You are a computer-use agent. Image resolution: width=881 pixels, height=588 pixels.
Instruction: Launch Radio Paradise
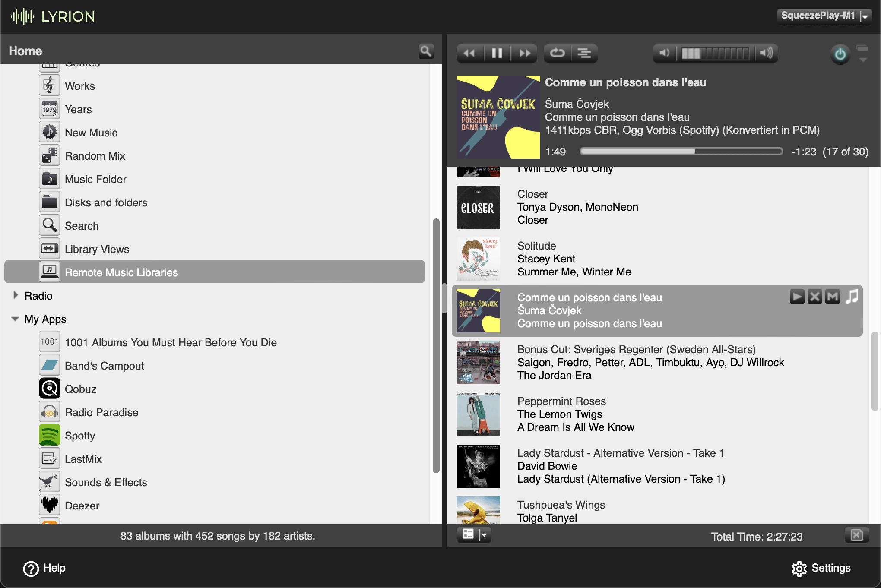tap(101, 412)
